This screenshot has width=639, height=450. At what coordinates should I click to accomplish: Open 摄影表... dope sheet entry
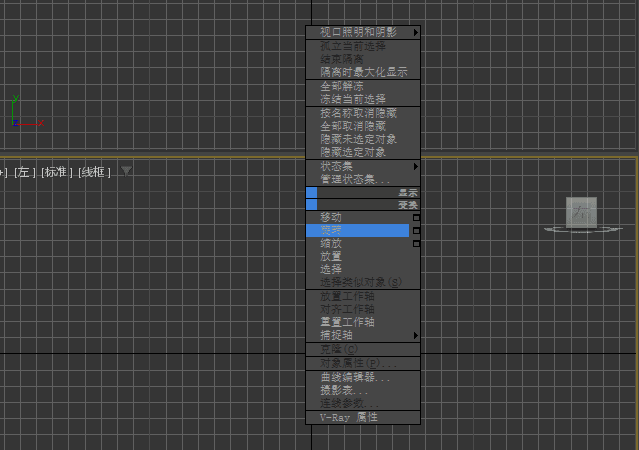point(363,390)
